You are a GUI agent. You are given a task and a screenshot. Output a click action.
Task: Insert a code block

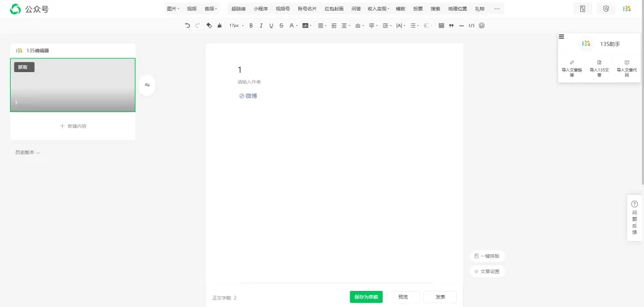[x=472, y=26]
